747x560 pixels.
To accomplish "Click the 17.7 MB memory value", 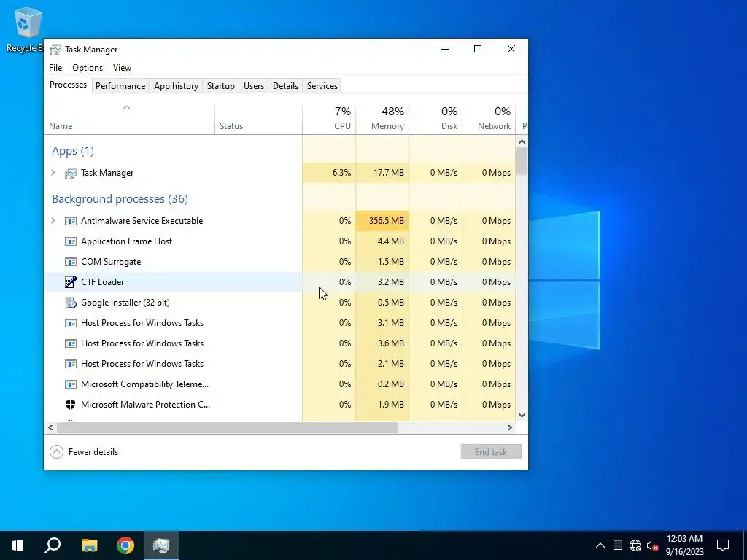I will coord(389,173).
